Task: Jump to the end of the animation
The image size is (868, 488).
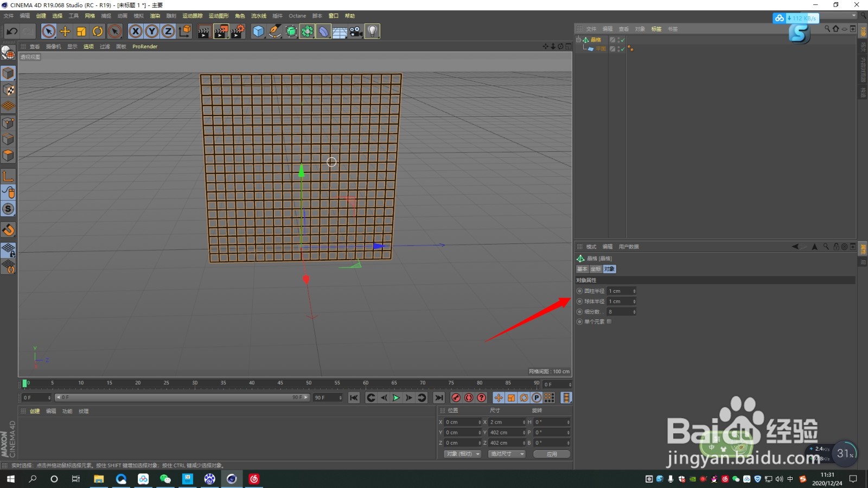Action: click(439, 398)
